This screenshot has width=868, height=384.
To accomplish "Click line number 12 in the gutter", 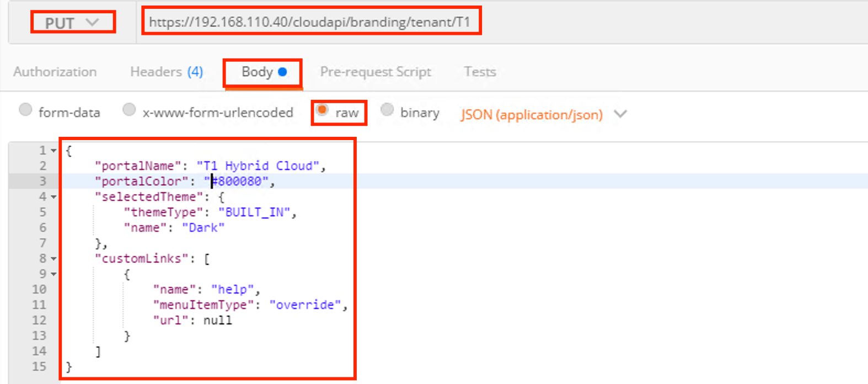I will (39, 321).
